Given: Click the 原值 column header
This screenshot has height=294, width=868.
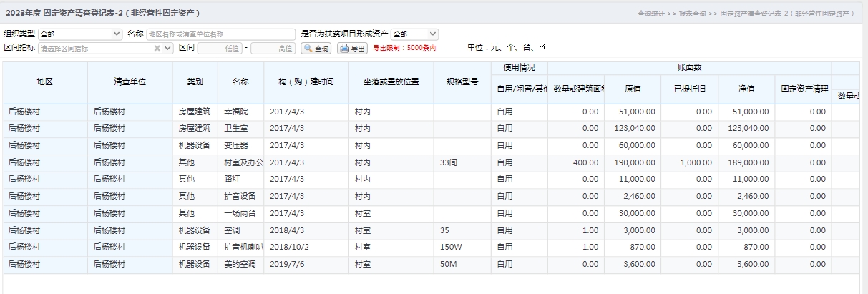Looking at the screenshot, I should click(x=633, y=89).
